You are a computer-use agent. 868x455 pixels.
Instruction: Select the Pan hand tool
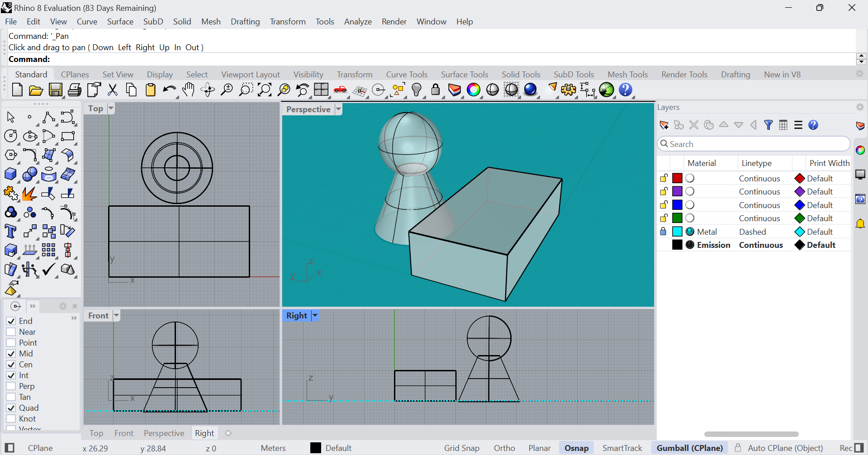(188, 90)
